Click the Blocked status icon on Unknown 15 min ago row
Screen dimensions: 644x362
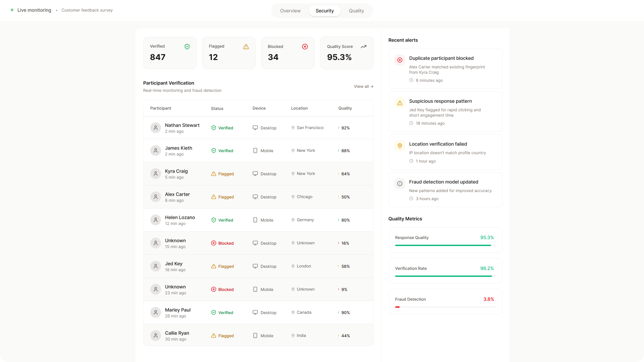tap(214, 243)
